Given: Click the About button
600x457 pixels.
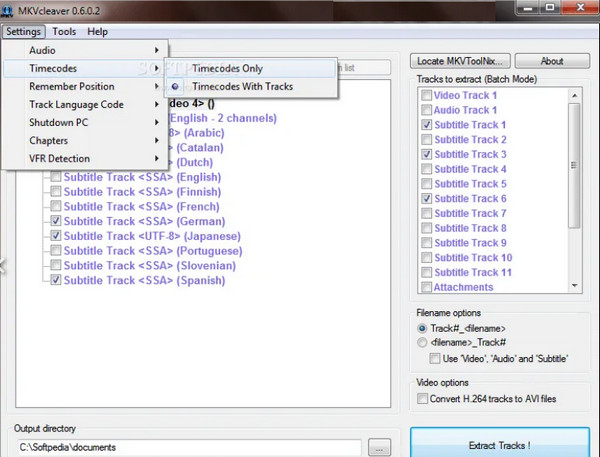Looking at the screenshot, I should pyautogui.click(x=552, y=61).
